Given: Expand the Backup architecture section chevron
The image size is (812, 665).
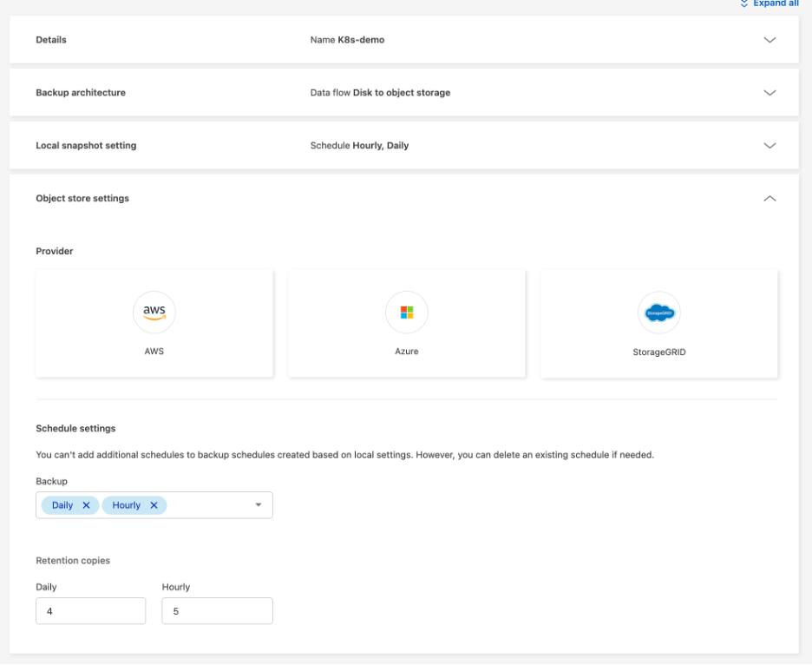Looking at the screenshot, I should click(769, 93).
